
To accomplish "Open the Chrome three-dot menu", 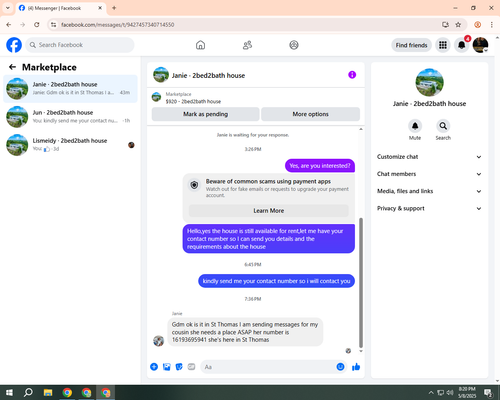I will click(x=492, y=25).
